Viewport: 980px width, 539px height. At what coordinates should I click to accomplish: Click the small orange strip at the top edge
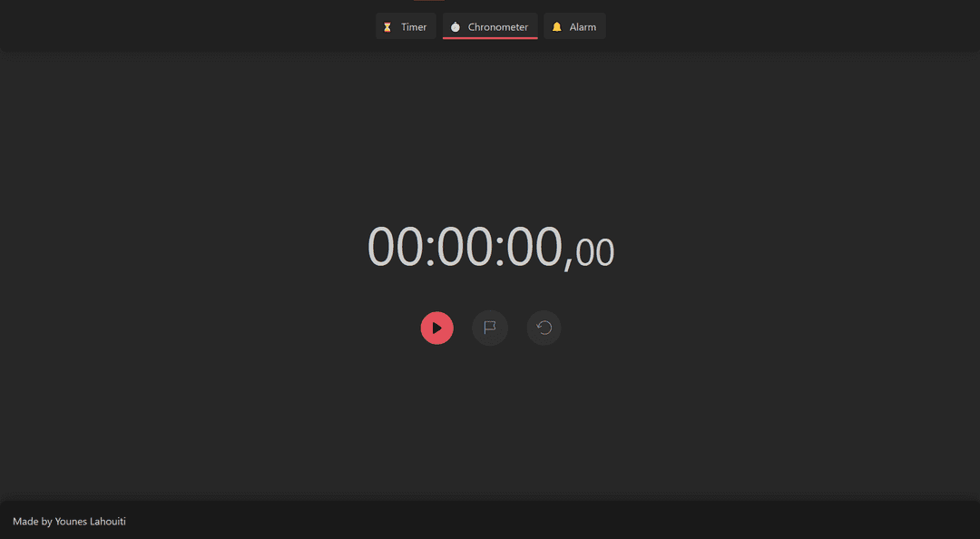[x=428, y=1]
